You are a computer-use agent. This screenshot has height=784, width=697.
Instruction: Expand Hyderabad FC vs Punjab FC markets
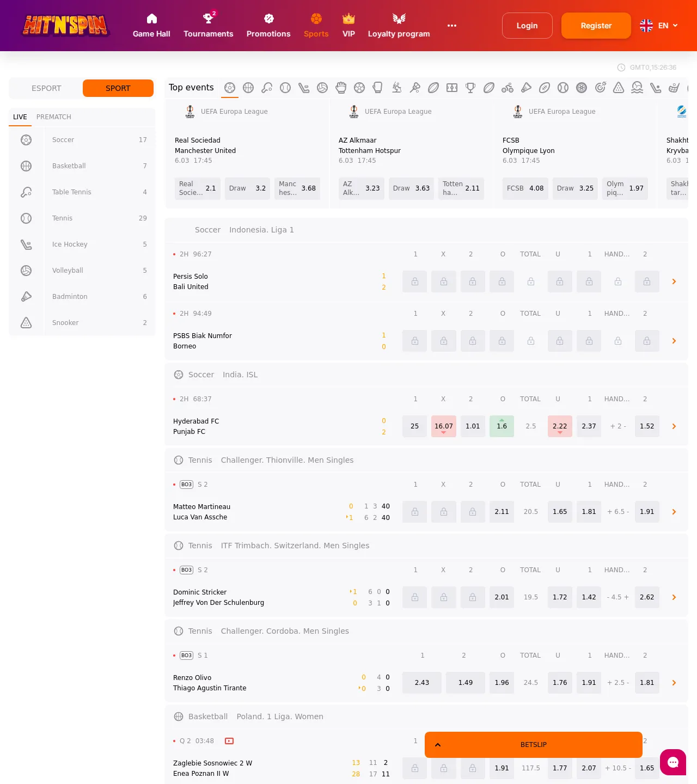[674, 426]
